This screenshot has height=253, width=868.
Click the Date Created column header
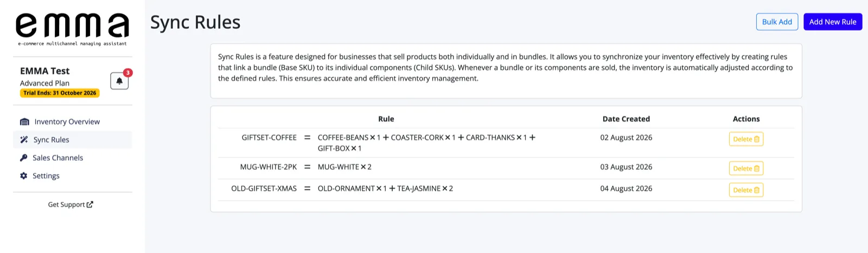click(x=626, y=119)
